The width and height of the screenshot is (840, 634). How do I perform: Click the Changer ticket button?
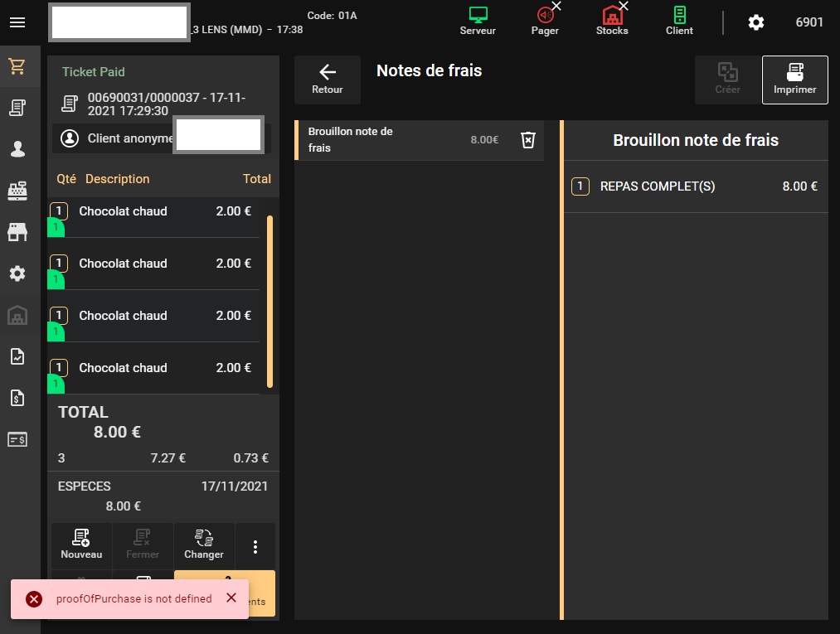point(204,544)
